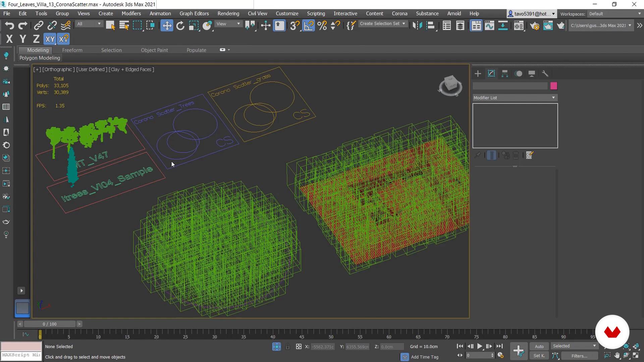
Task: Switch to the Freeform ribbon tab
Action: click(72, 50)
